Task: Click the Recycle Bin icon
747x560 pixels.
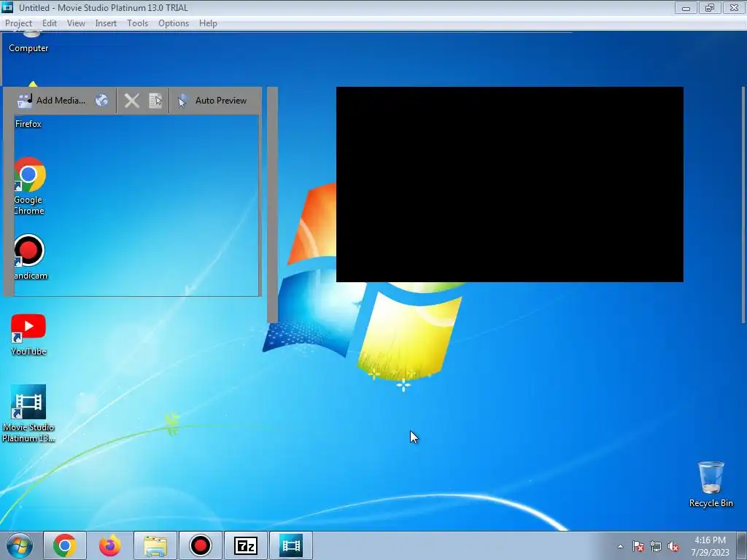Action: [x=711, y=484]
